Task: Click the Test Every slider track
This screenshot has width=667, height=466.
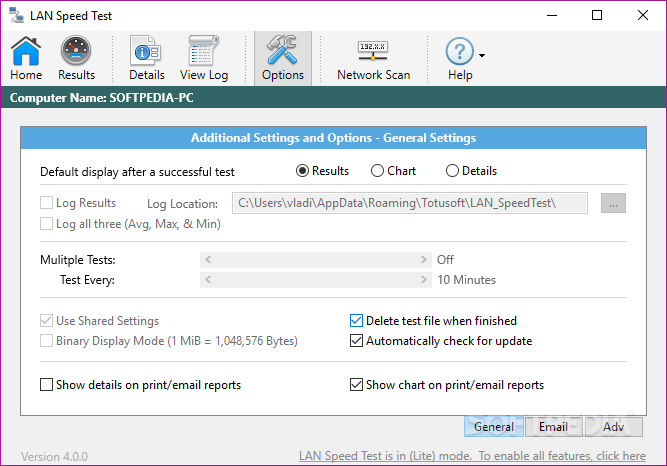Action: 316,280
